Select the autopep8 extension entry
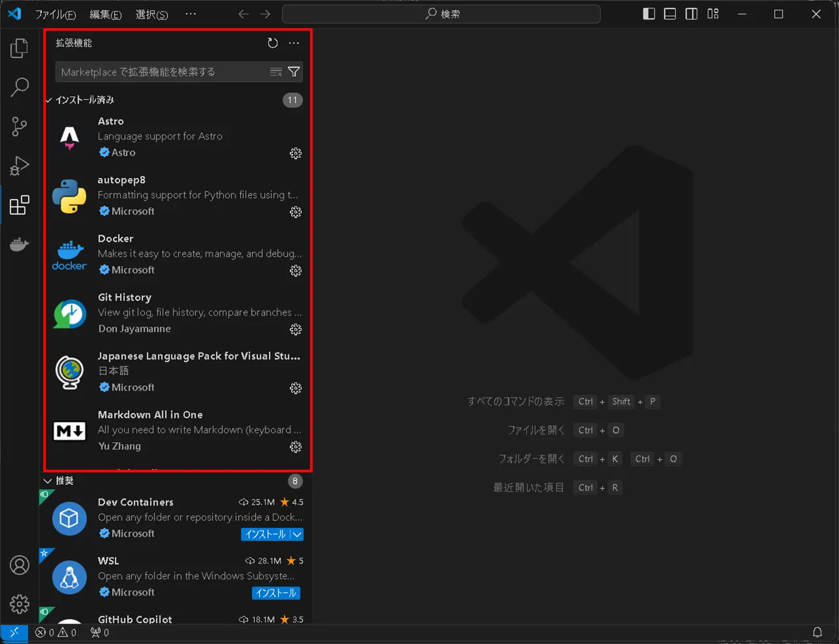The width and height of the screenshot is (839, 644). tap(176, 195)
